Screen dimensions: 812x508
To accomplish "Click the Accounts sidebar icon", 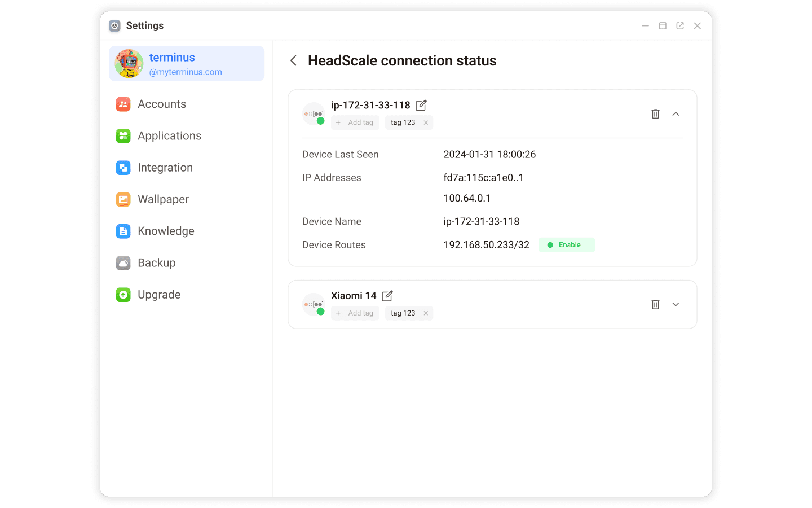I will (123, 104).
